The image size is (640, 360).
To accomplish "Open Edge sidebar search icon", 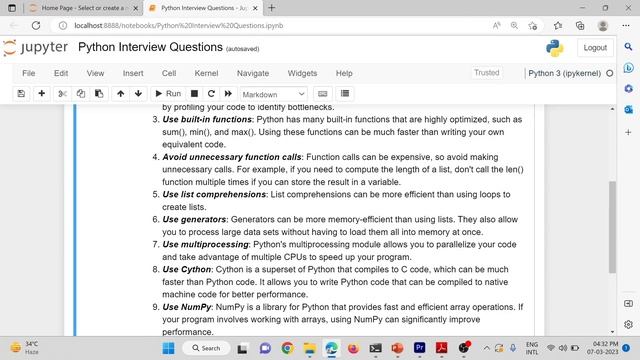I will click(x=629, y=47).
